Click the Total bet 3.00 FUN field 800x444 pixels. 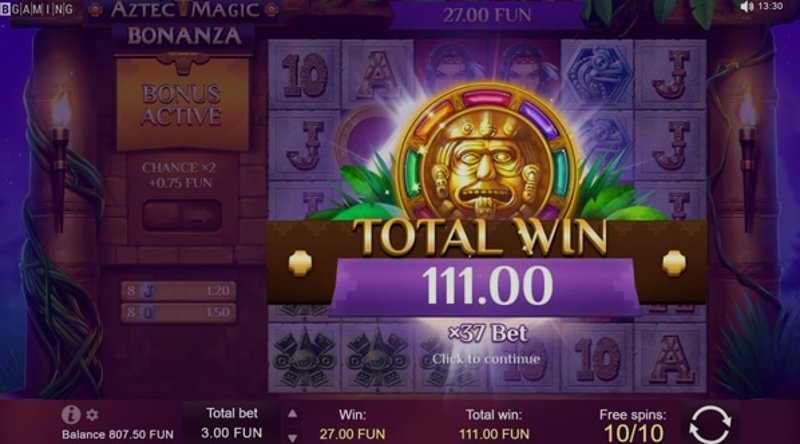pyautogui.click(x=232, y=423)
